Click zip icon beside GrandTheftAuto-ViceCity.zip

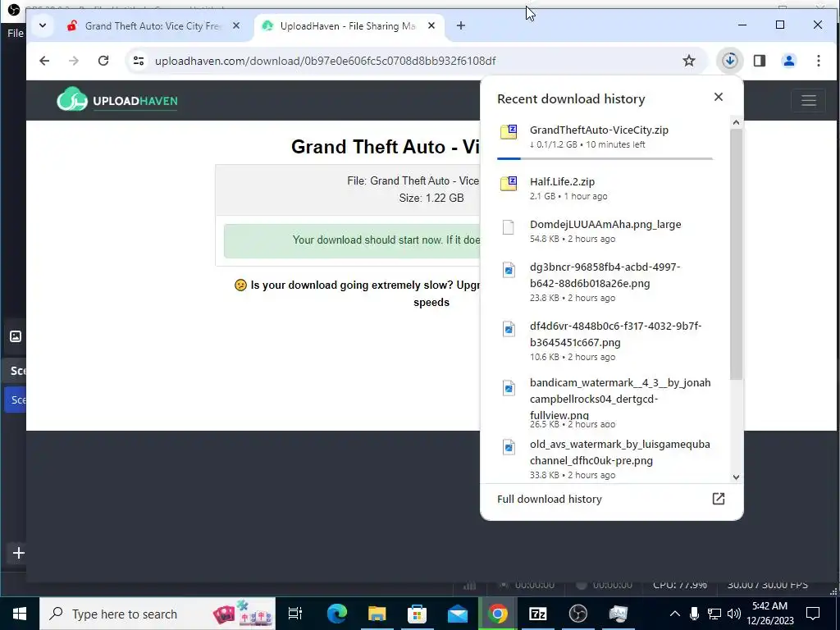point(509,132)
